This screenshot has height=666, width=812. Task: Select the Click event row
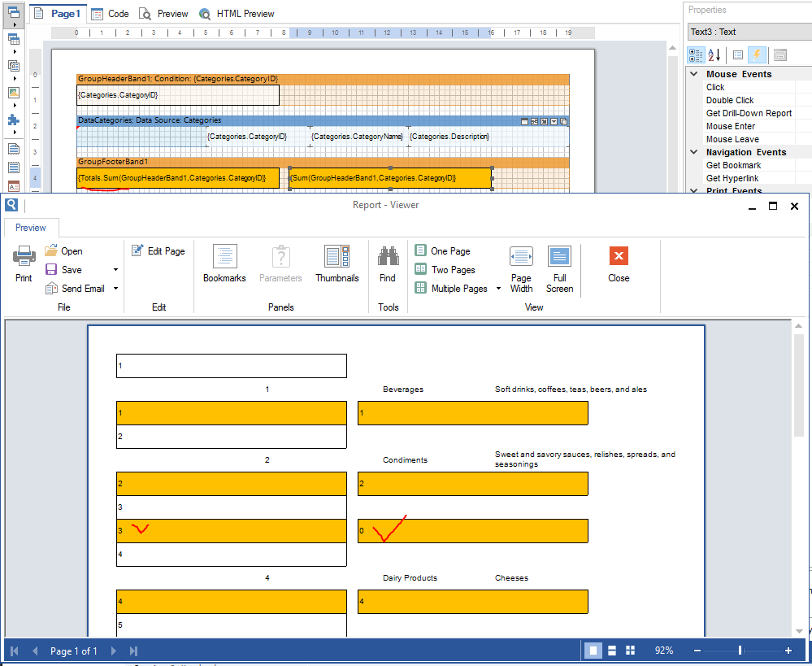[x=749, y=87]
